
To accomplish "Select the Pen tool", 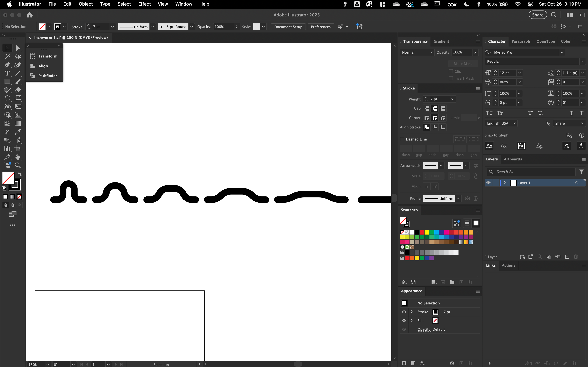I will click(x=7, y=65).
